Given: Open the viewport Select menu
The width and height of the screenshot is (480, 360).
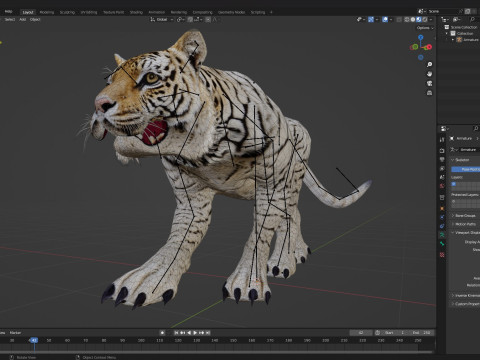Looking at the screenshot, I should [x=10, y=19].
